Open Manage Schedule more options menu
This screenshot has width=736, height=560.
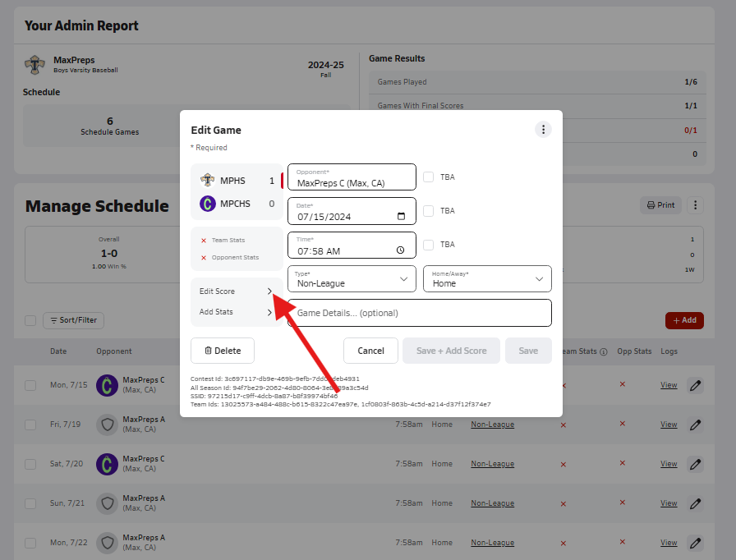coord(695,205)
